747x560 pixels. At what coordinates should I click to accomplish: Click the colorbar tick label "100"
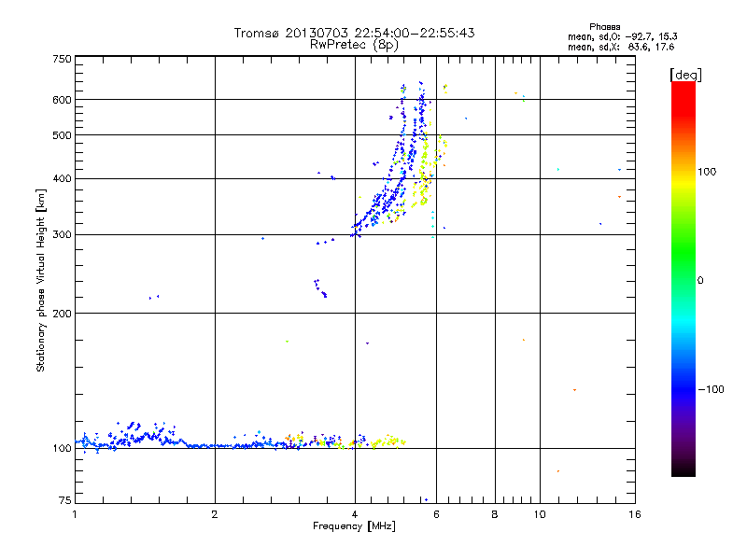click(x=707, y=172)
